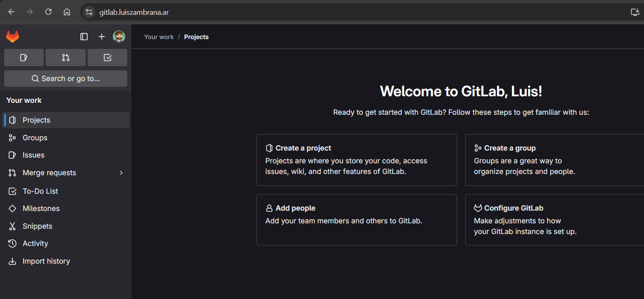
Task: View Activity history in sidebar
Action: tap(35, 243)
